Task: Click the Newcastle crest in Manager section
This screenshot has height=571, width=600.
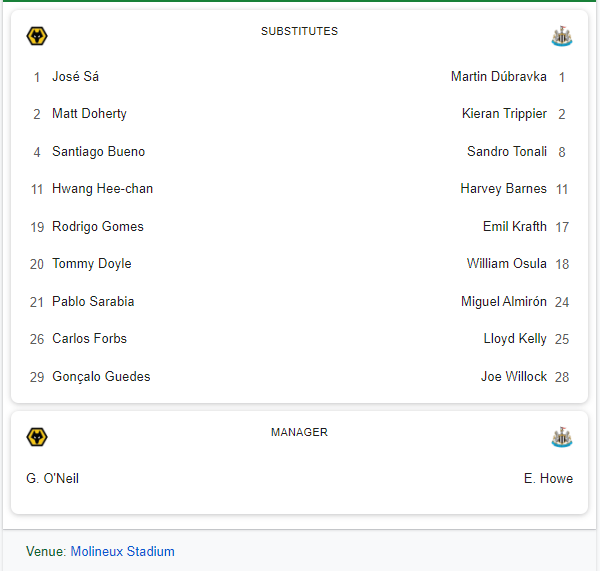Action: pyautogui.click(x=562, y=437)
